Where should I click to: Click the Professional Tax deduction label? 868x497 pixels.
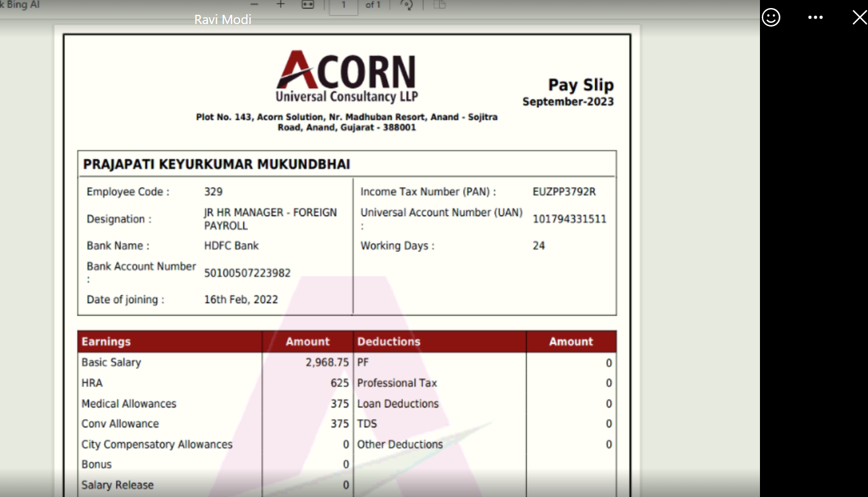tap(397, 383)
